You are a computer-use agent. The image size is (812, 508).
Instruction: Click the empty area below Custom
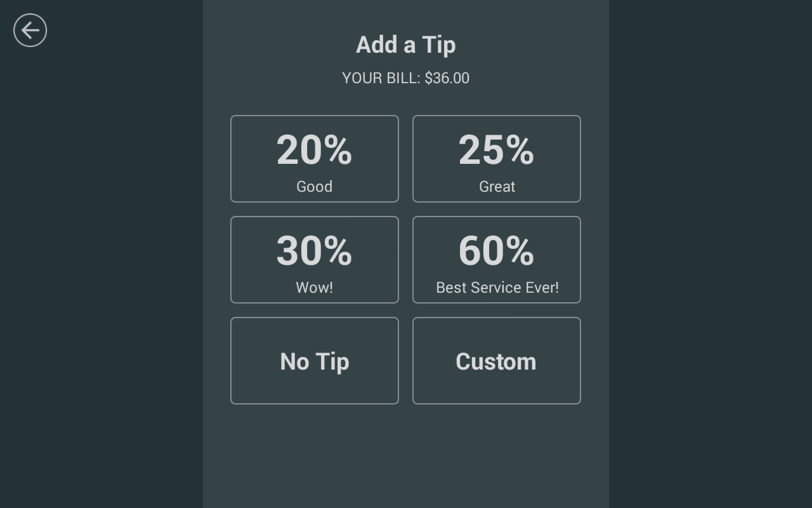496,451
